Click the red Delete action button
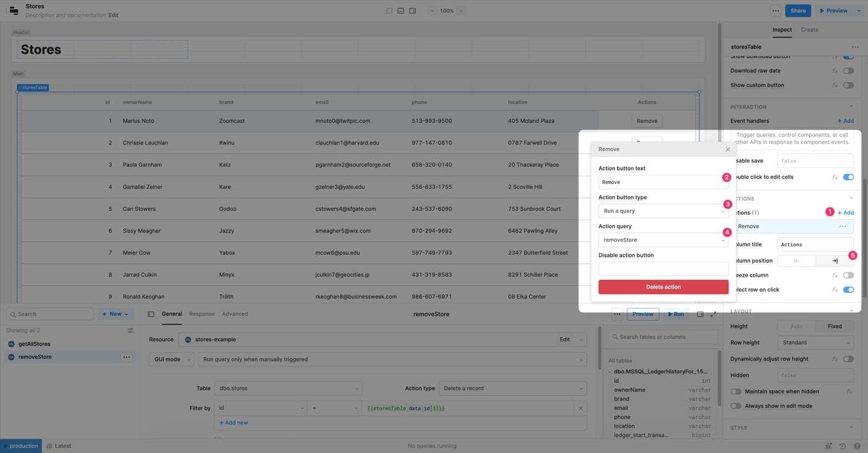The height and width of the screenshot is (453, 868). pyautogui.click(x=663, y=287)
